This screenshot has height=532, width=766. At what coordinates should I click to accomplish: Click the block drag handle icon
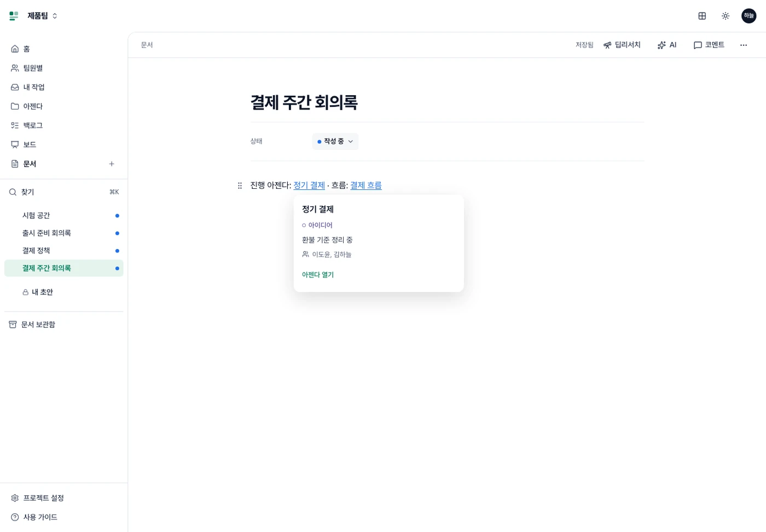tap(240, 186)
